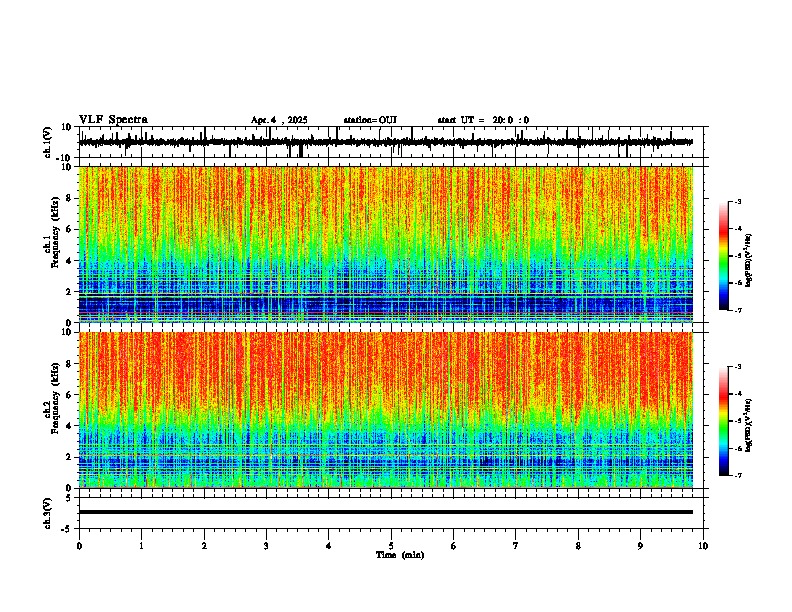Click the time axis tick label 8

tap(578, 546)
